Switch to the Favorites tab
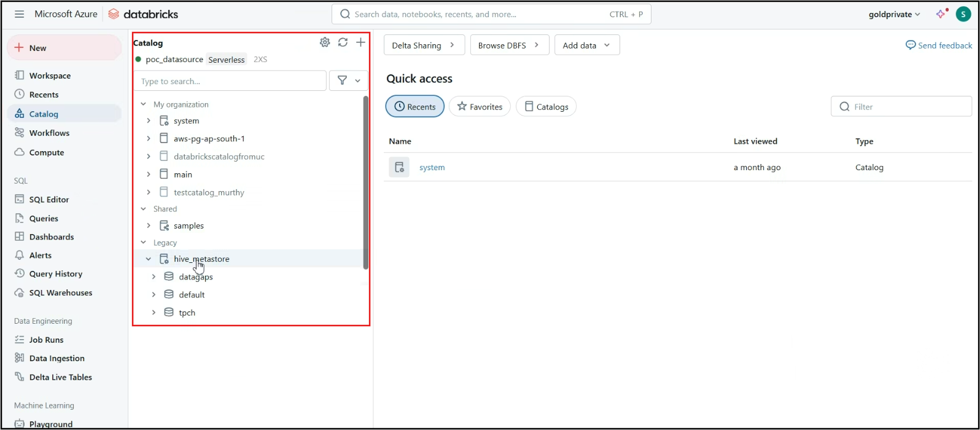The width and height of the screenshot is (980, 430). 480,107
